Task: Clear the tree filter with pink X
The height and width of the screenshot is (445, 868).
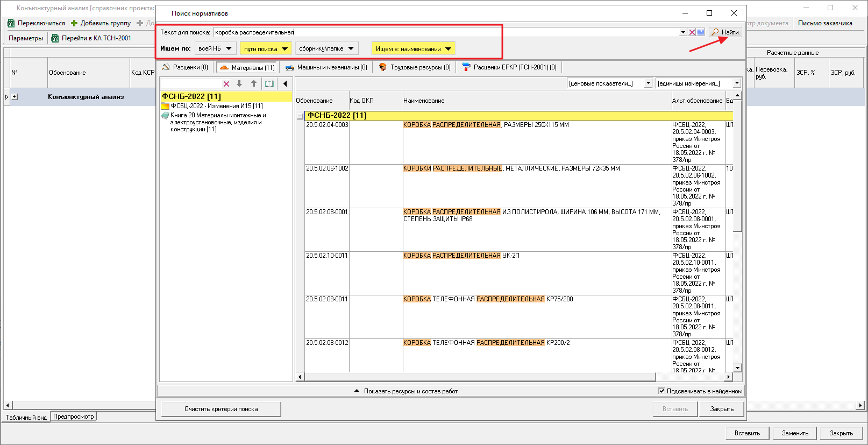Action: [226, 84]
